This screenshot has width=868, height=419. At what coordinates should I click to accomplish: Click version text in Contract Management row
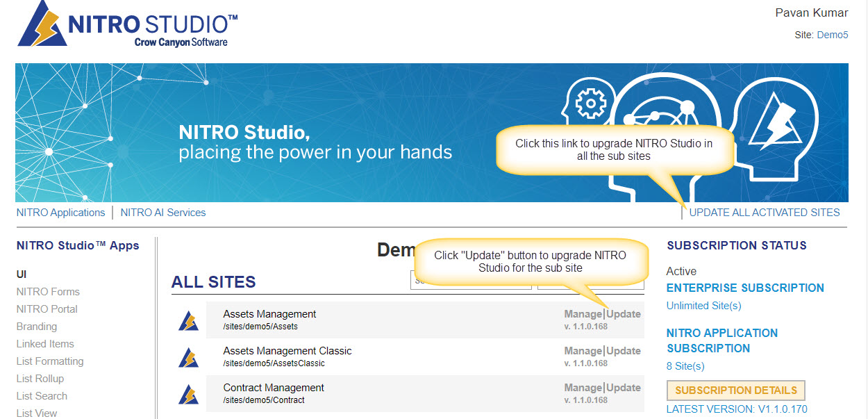pos(586,400)
